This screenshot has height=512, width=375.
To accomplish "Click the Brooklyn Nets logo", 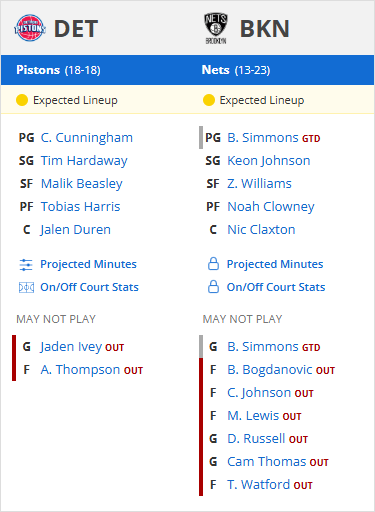I will [x=216, y=28].
